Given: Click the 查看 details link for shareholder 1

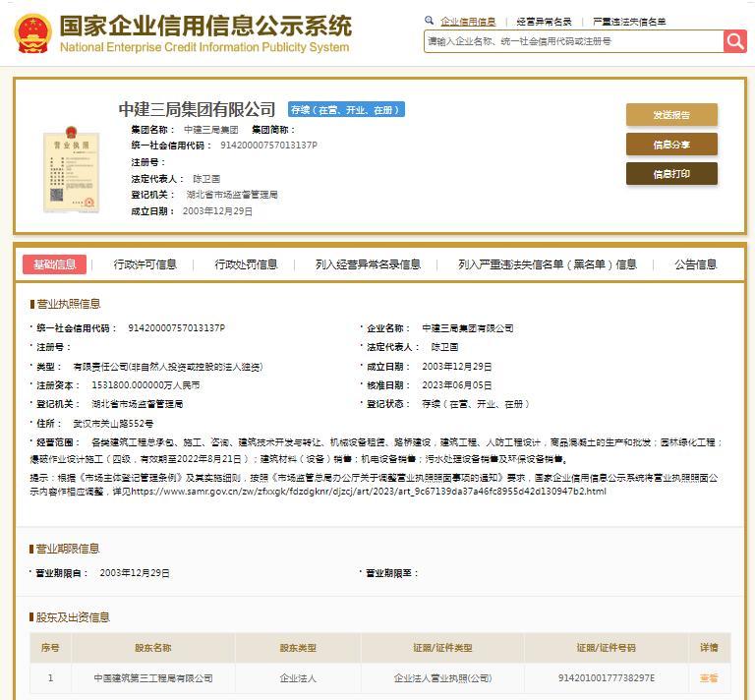Looking at the screenshot, I should click(x=709, y=677).
